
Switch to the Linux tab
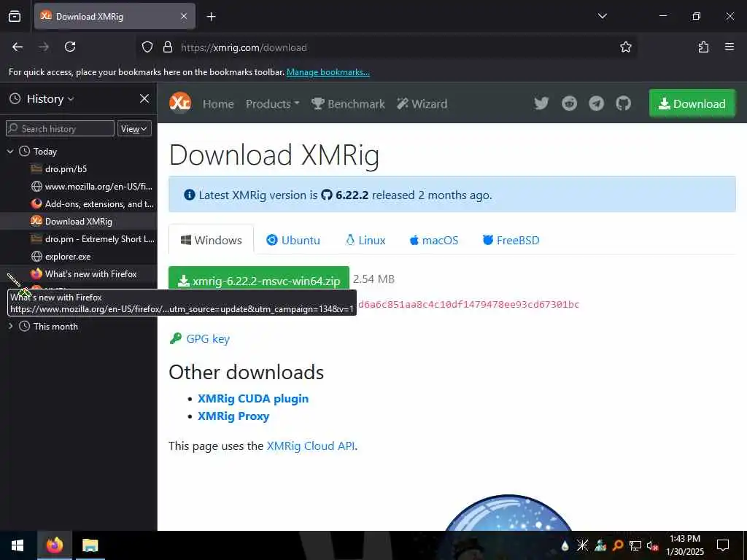pyautogui.click(x=365, y=240)
